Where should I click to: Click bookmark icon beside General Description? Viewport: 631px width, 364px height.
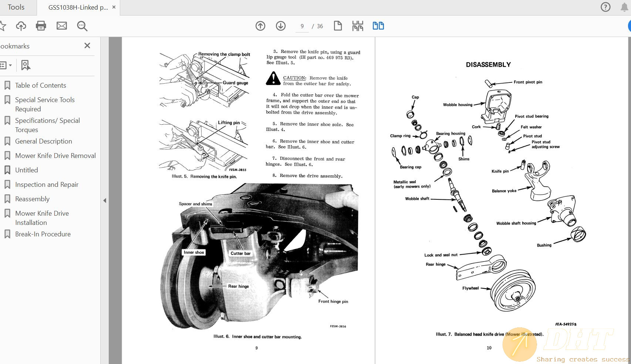tap(7, 141)
